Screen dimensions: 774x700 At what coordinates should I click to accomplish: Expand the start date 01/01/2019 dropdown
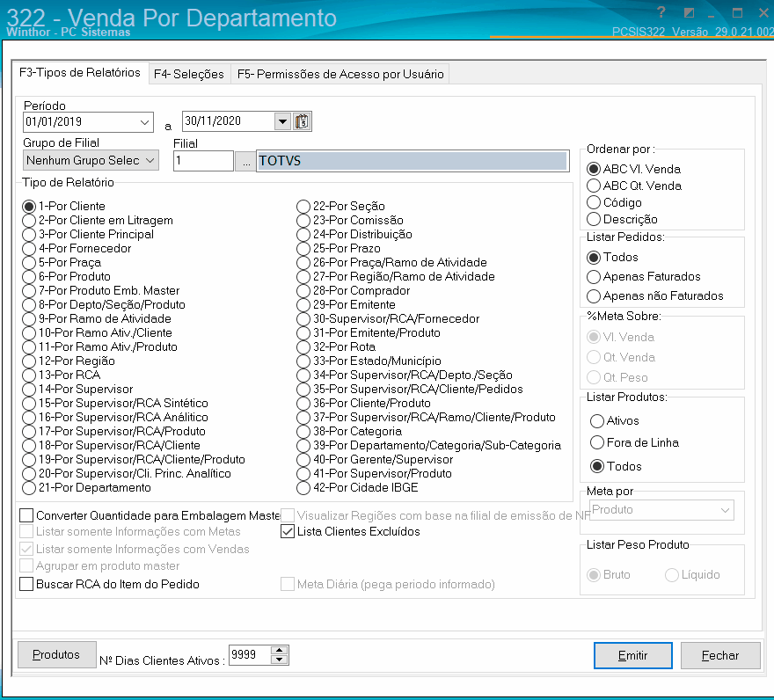click(144, 122)
